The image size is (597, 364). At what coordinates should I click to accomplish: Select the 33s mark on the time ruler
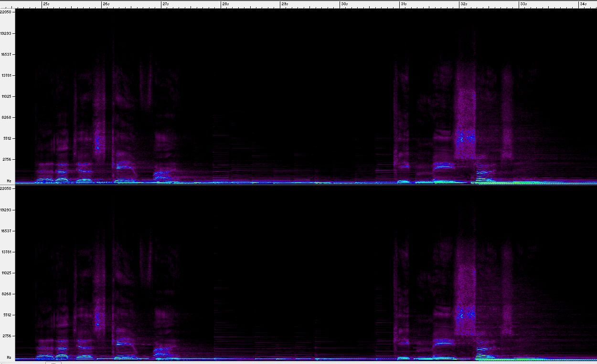(523, 4)
